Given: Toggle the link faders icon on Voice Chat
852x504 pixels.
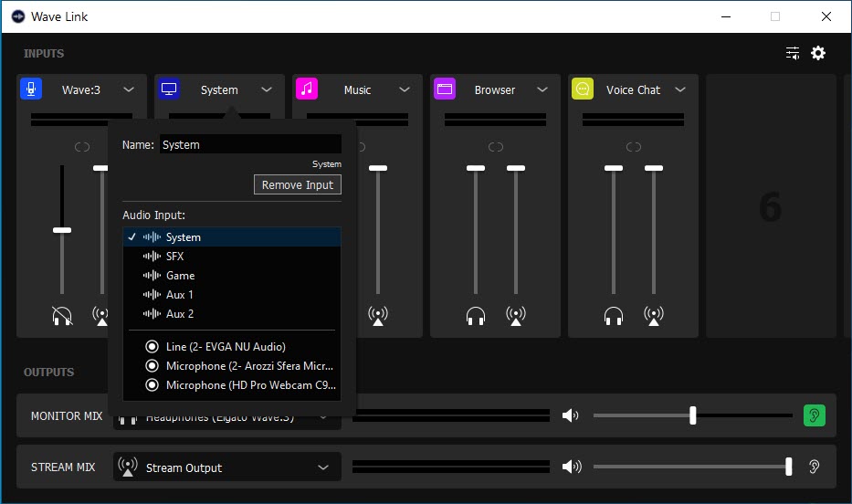Looking at the screenshot, I should [x=634, y=147].
